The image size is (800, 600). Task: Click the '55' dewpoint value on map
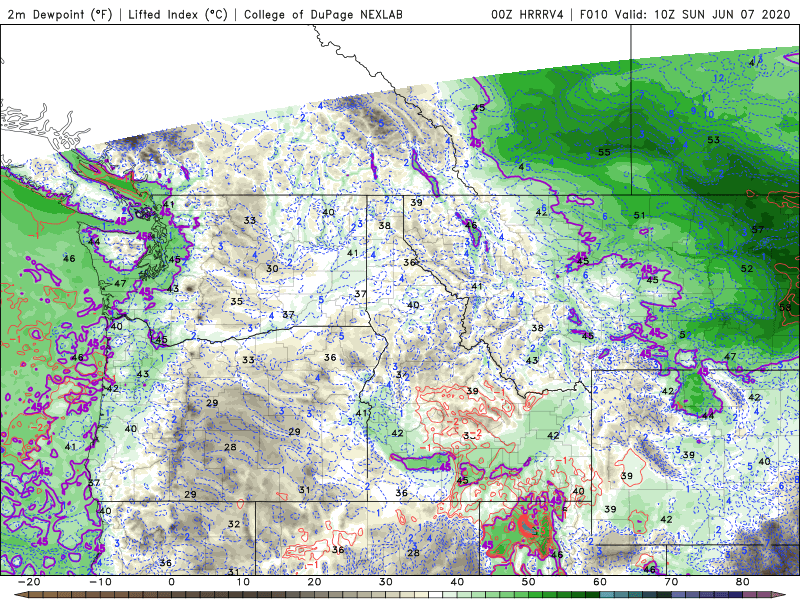pyautogui.click(x=604, y=152)
